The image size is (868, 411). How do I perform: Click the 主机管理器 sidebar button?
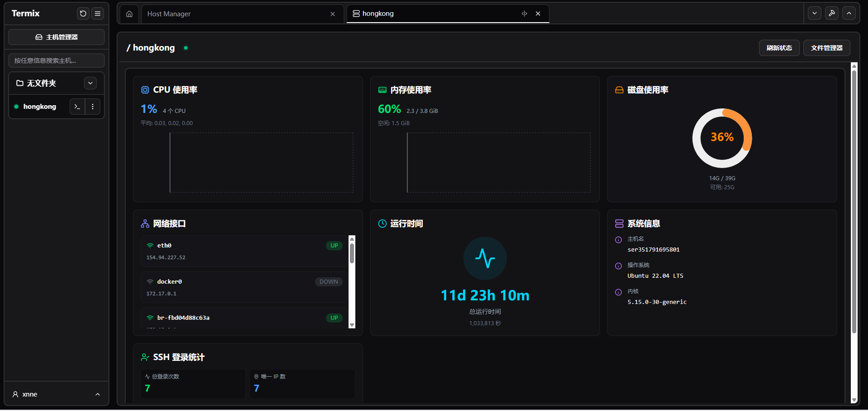(x=57, y=37)
